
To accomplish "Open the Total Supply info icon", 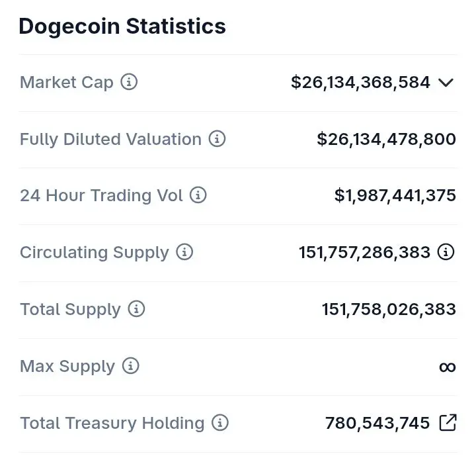I will tap(136, 309).
